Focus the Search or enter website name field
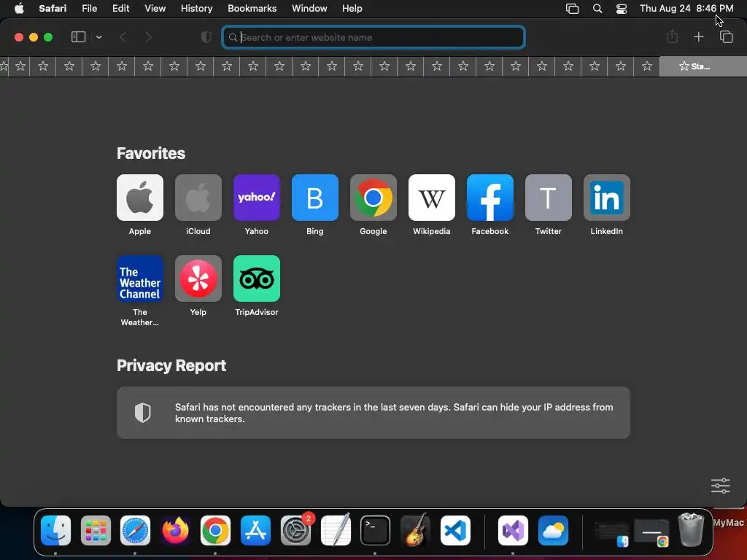 [373, 37]
